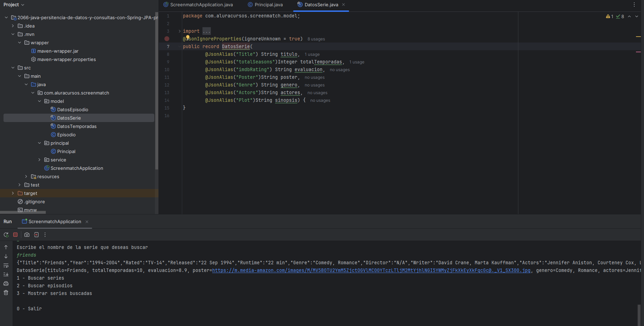This screenshot has width=644, height=326.
Task: Select the mvnw file
Action: click(27, 210)
